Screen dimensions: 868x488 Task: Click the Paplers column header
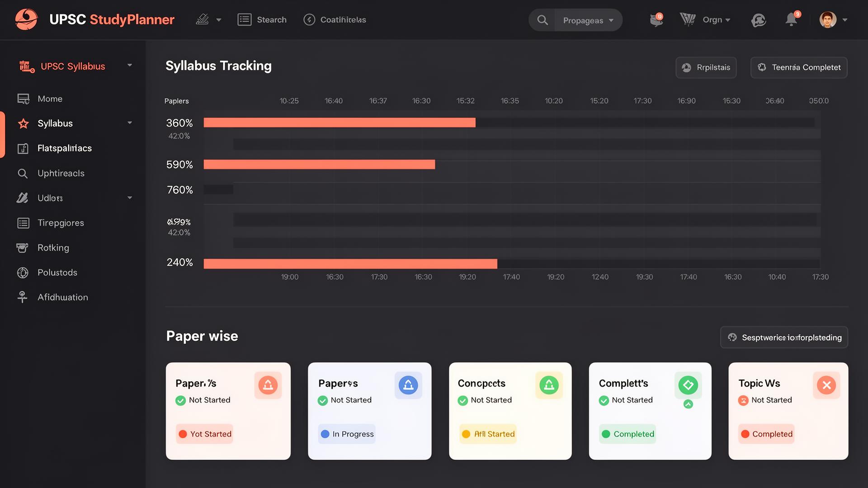point(176,101)
